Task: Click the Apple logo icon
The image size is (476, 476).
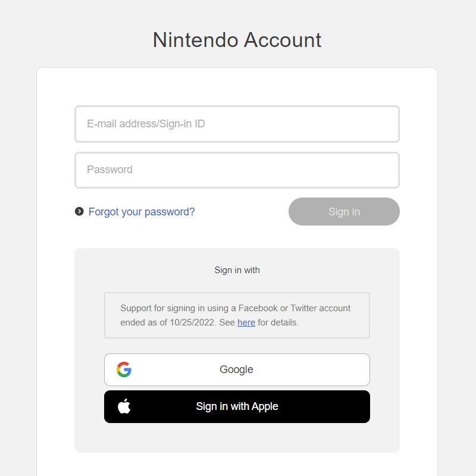Action: (x=124, y=406)
